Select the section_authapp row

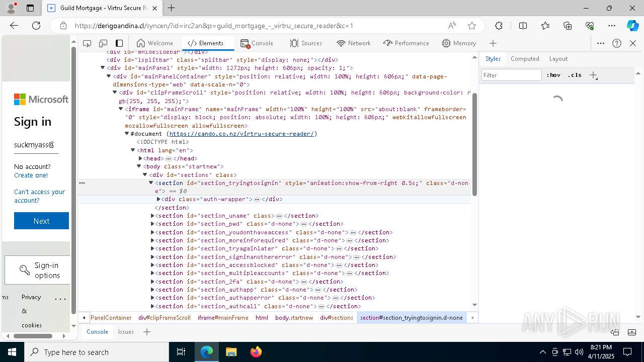coord(274,290)
